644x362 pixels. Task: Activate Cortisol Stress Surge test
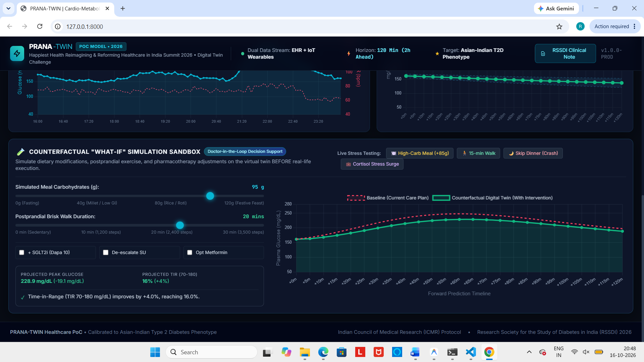pos(372,164)
